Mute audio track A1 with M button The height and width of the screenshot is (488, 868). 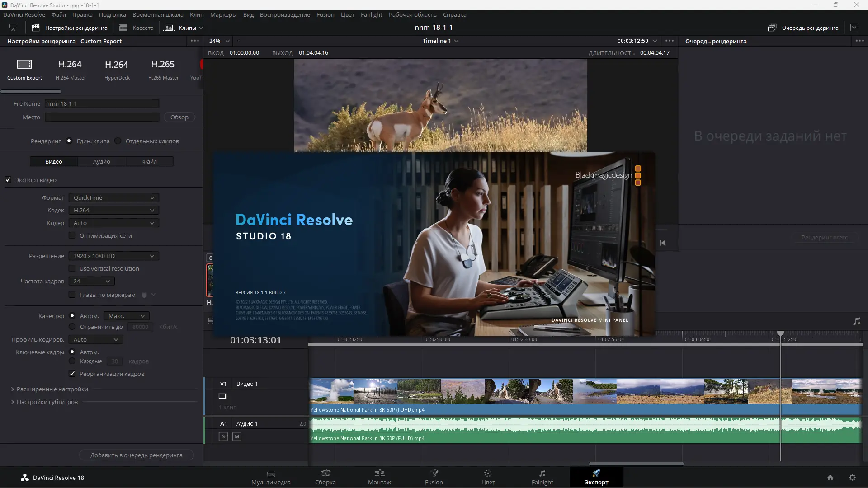(237, 436)
